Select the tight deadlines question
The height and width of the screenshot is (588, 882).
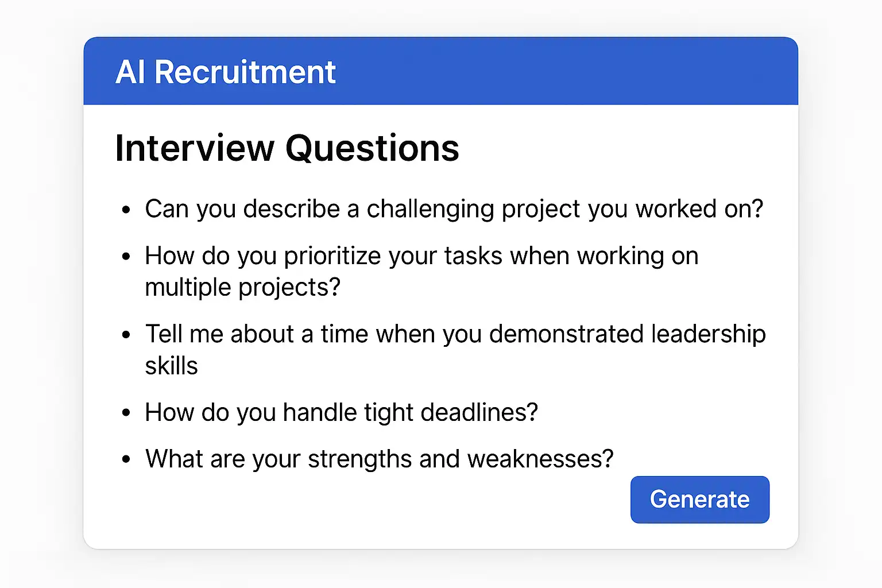(x=341, y=412)
